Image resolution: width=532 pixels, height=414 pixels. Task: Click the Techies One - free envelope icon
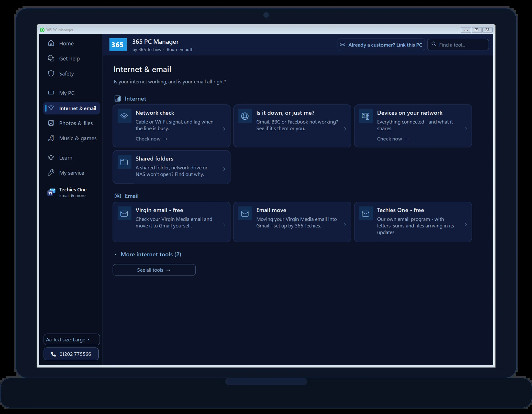366,213
